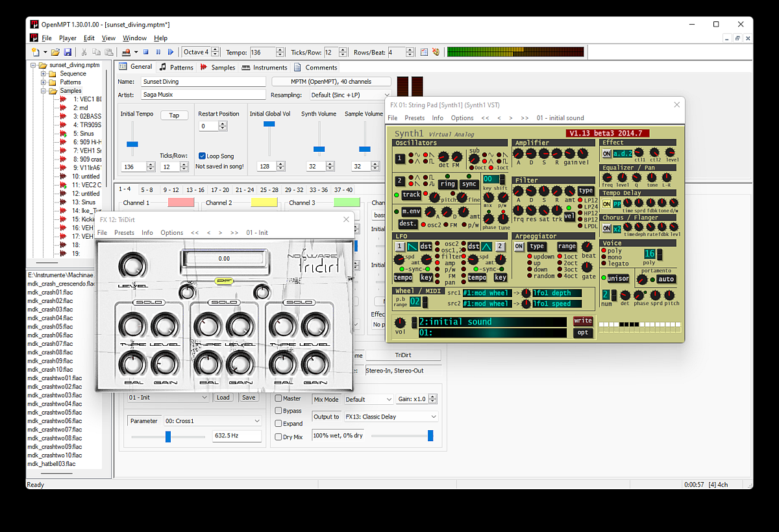Click the speaker MIDI setup toolbar icon
The image size is (779, 532).
[x=436, y=52]
